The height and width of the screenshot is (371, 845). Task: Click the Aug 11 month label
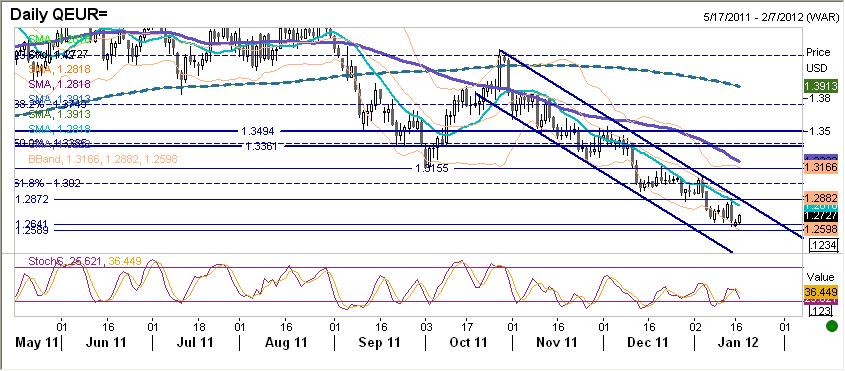point(287,343)
